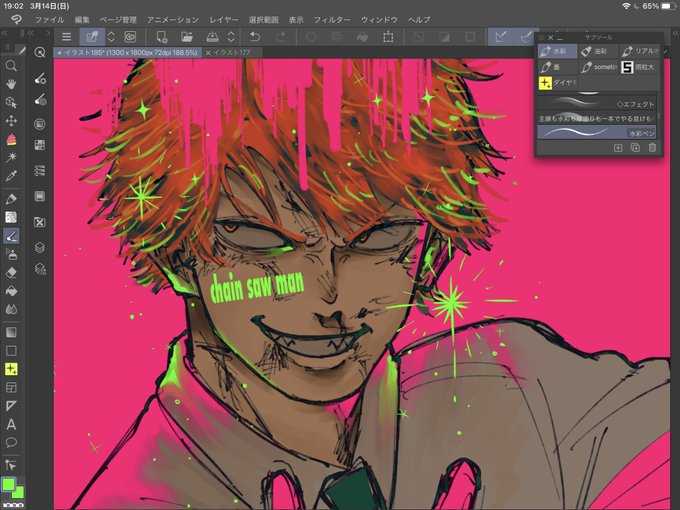Select the 油彩 sub tool group
The height and width of the screenshot is (510, 680).
(598, 51)
